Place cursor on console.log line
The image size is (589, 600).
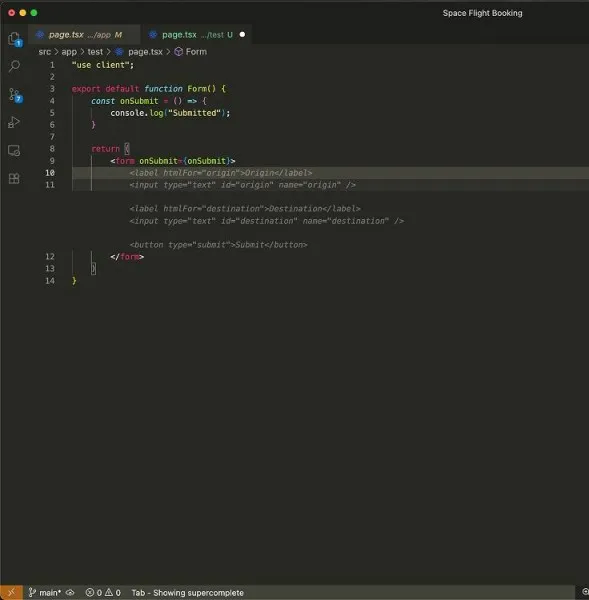(170, 113)
